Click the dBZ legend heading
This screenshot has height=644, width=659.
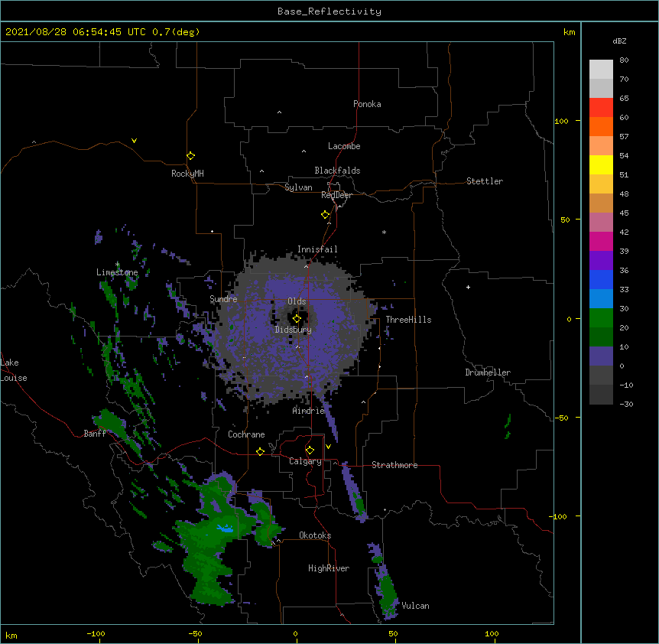[619, 41]
